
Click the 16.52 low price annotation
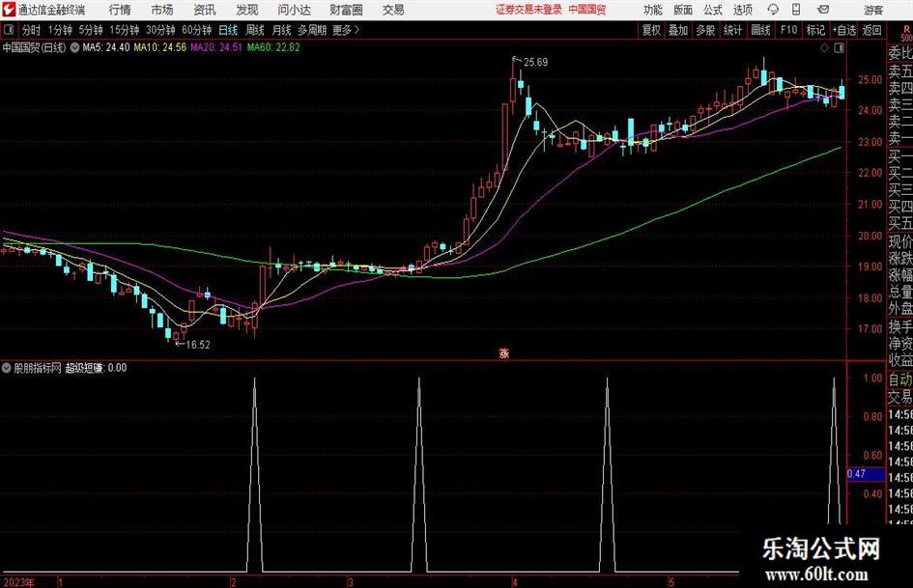point(197,345)
